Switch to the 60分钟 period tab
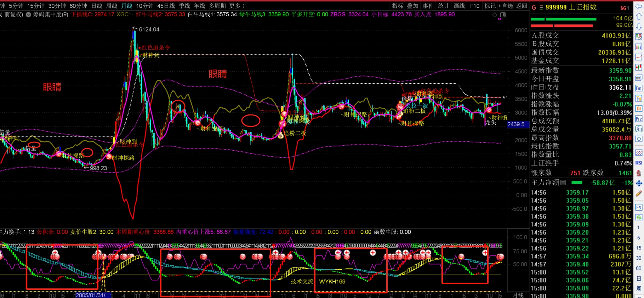This screenshot has width=644, height=298. (x=78, y=6)
